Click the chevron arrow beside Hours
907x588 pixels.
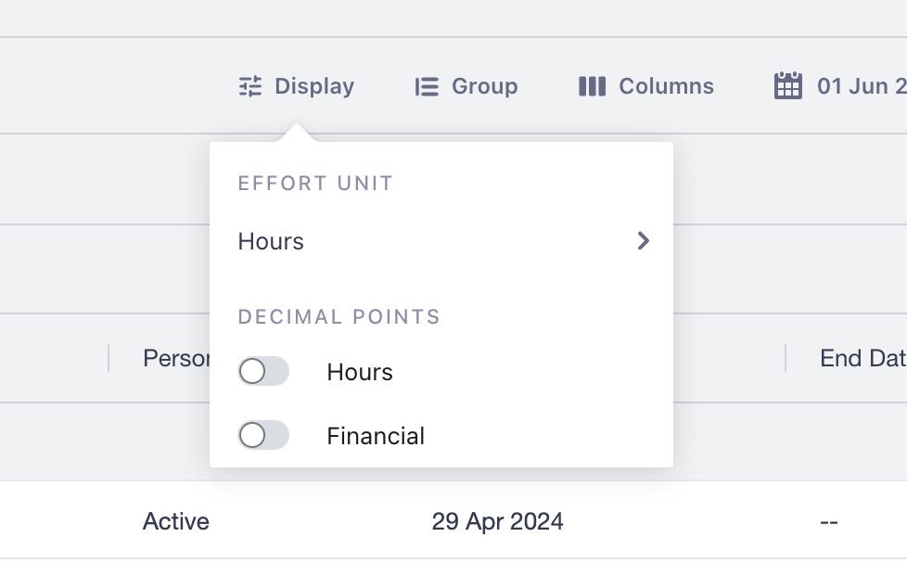pos(644,241)
